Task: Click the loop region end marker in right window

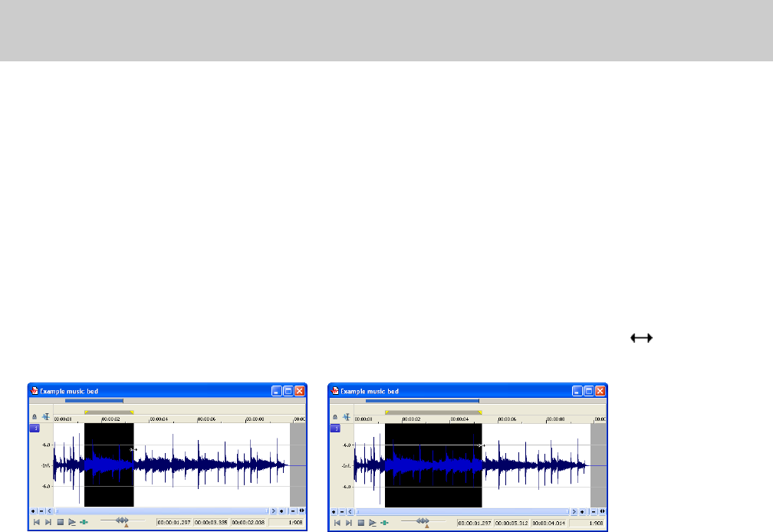Action: [x=480, y=412]
